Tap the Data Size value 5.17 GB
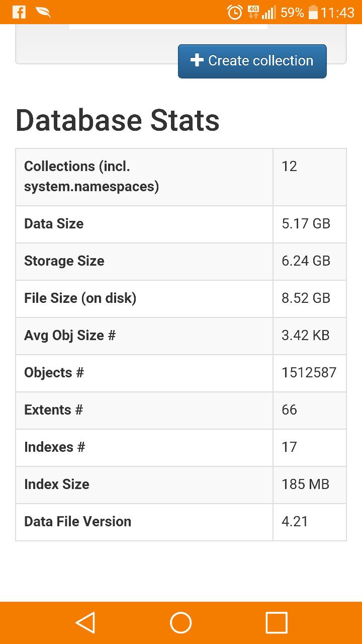 [306, 224]
